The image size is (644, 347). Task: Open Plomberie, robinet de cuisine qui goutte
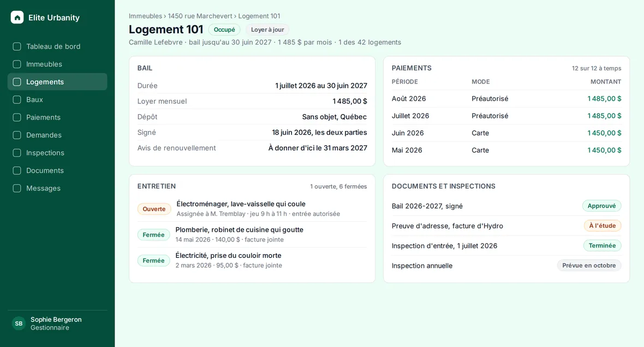(240, 230)
